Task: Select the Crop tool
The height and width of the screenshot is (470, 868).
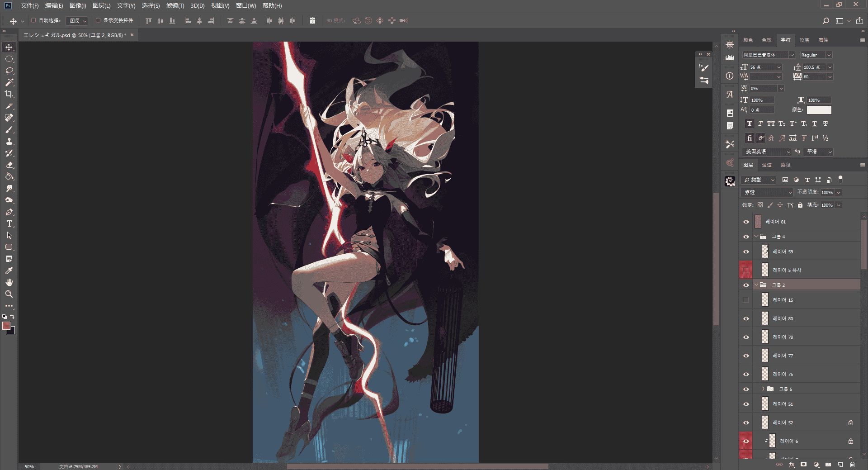Action: click(x=9, y=94)
